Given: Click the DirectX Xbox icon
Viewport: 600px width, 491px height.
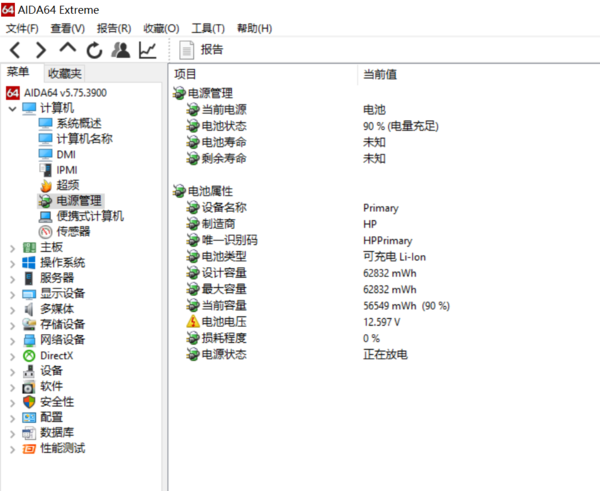Looking at the screenshot, I should 29,356.
